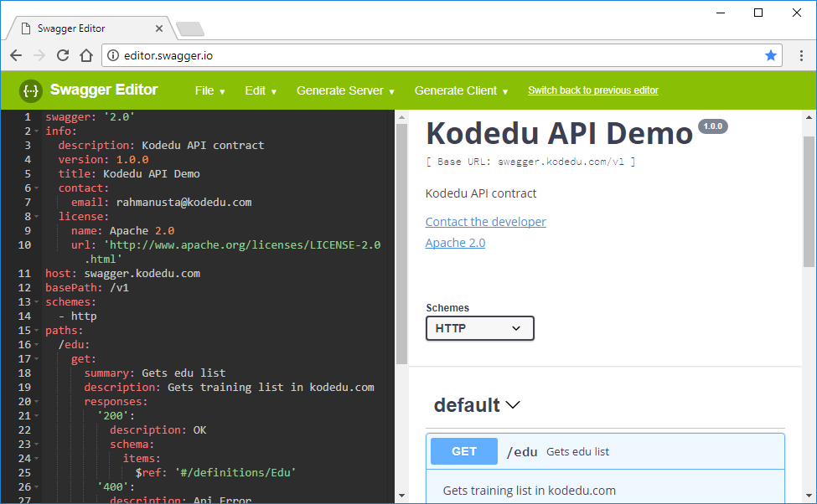The height and width of the screenshot is (504, 817).
Task: Collapse the info block fold arrow
Action: pos(38,131)
